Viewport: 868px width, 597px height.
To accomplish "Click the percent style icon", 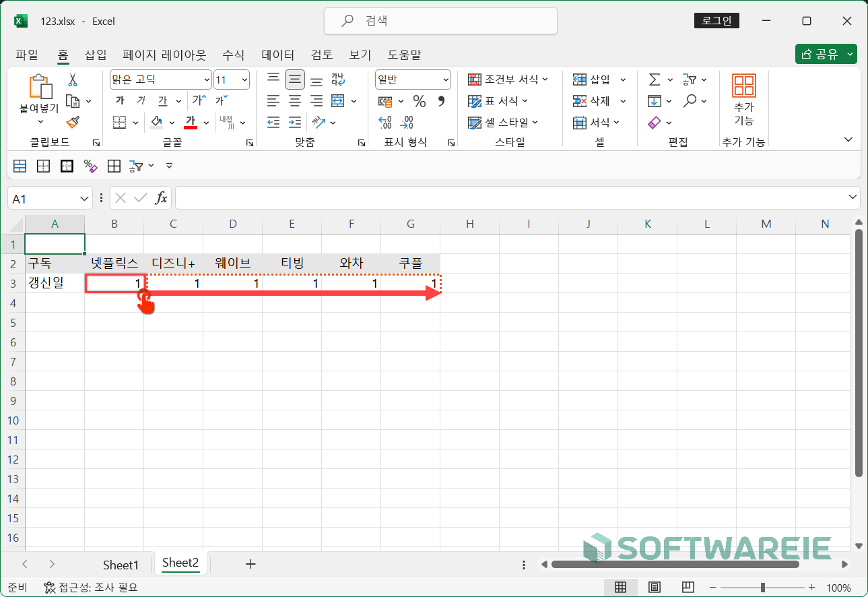I will 420,101.
